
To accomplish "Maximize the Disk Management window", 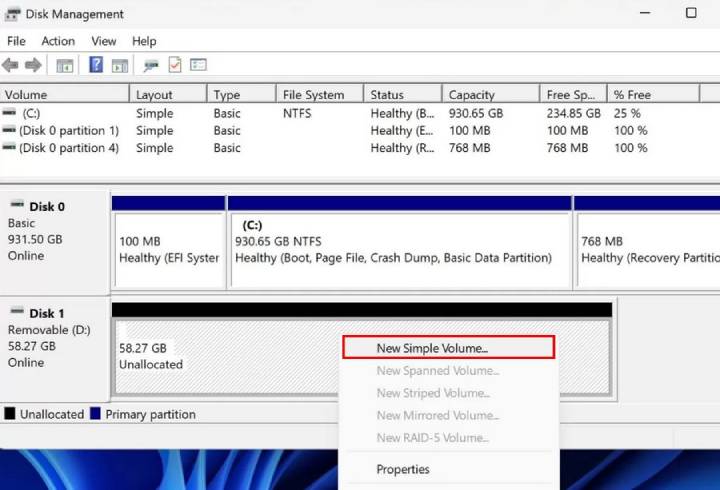I will coord(691,13).
